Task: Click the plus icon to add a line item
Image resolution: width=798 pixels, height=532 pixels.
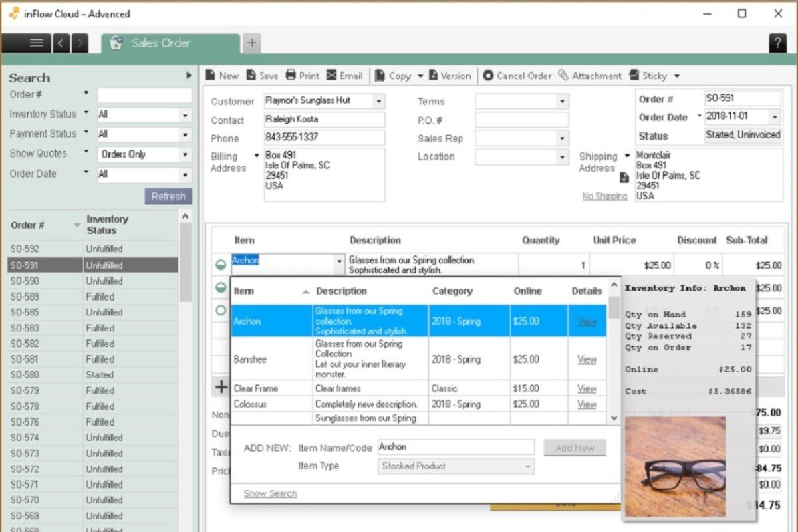Action: click(221, 386)
